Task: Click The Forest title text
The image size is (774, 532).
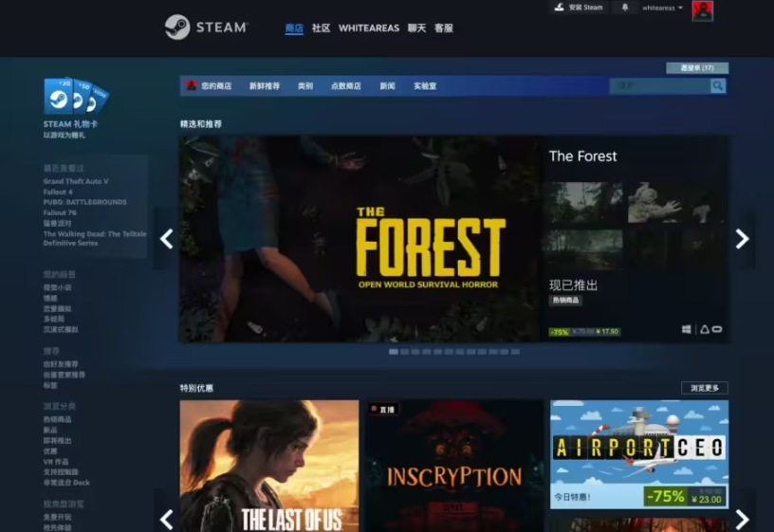Action: click(583, 156)
